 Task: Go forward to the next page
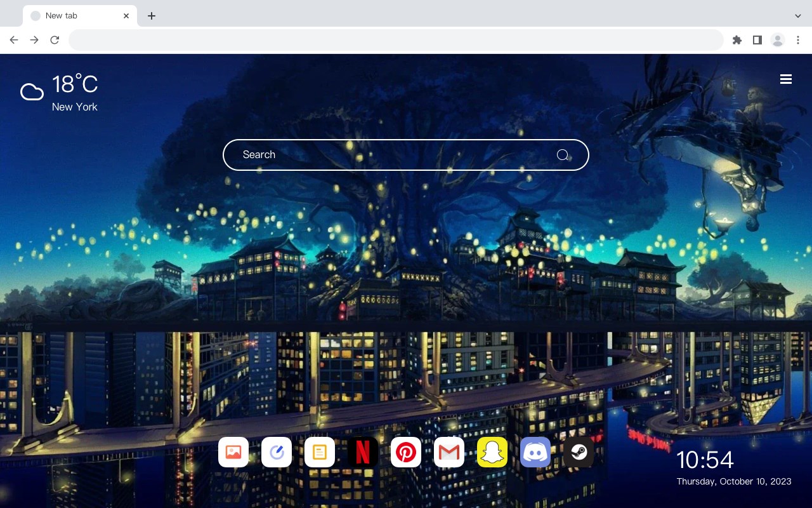click(34, 40)
